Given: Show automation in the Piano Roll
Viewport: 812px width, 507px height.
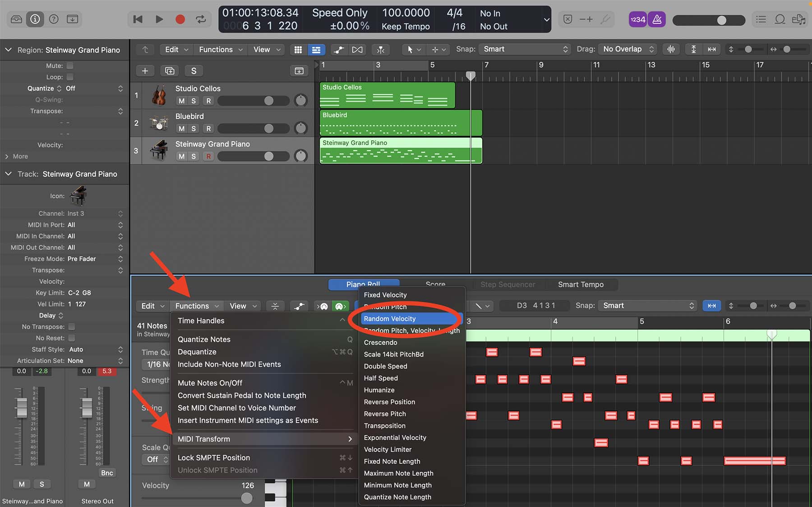Looking at the screenshot, I should (299, 306).
